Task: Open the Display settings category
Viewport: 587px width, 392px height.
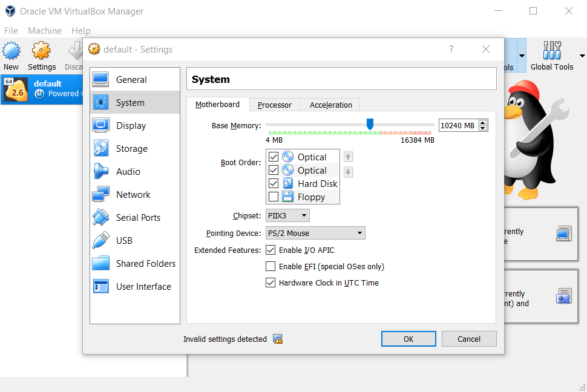Action: click(x=135, y=125)
